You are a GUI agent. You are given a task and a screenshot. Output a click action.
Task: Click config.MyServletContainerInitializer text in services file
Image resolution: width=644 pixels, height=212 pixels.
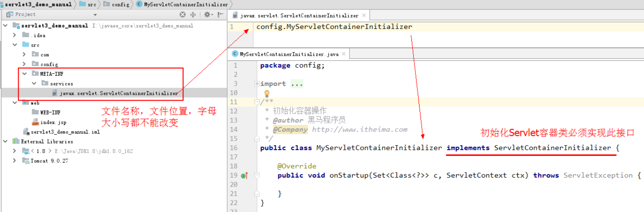pos(334,27)
